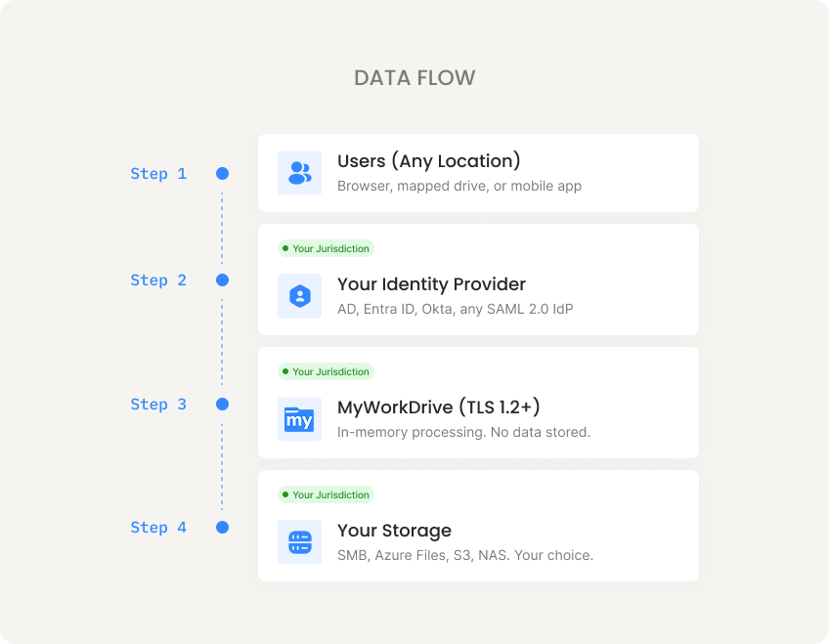Click 'AD, Entra ID, Okta, any SAML 2.0 IdP' text
The width and height of the screenshot is (829, 644).
tap(456, 309)
